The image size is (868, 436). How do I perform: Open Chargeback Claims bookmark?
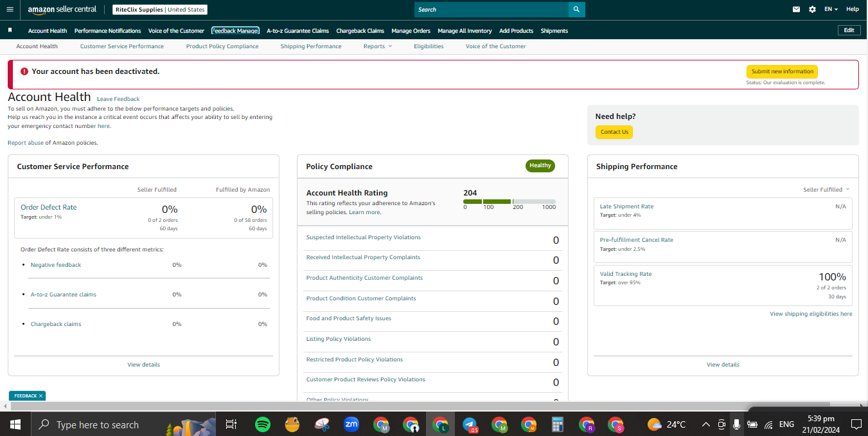tap(360, 31)
